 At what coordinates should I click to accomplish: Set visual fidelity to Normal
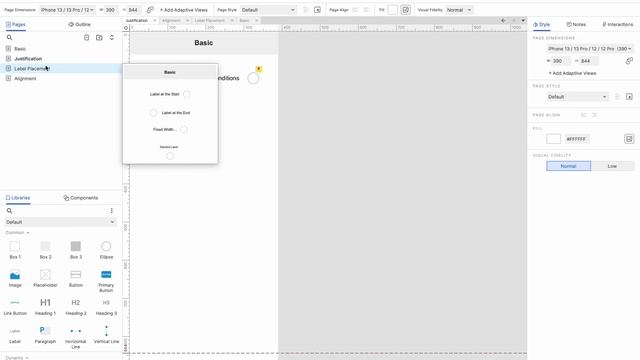pyautogui.click(x=568, y=166)
